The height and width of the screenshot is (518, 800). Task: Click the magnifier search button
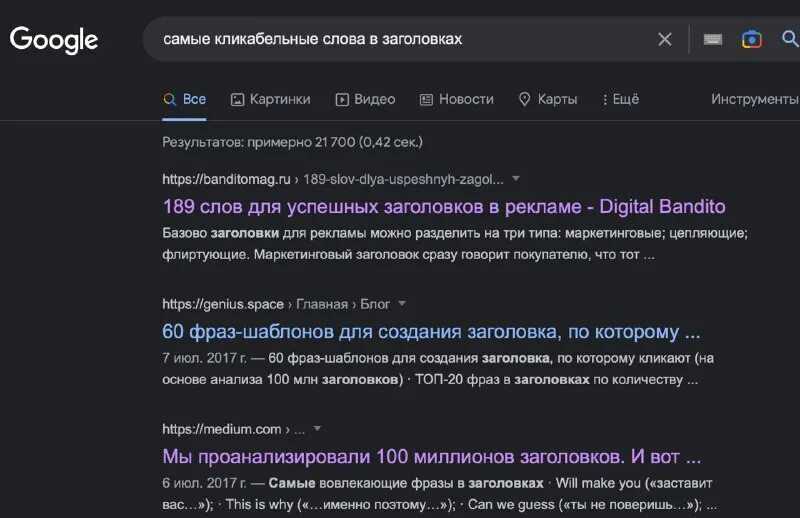[790, 39]
